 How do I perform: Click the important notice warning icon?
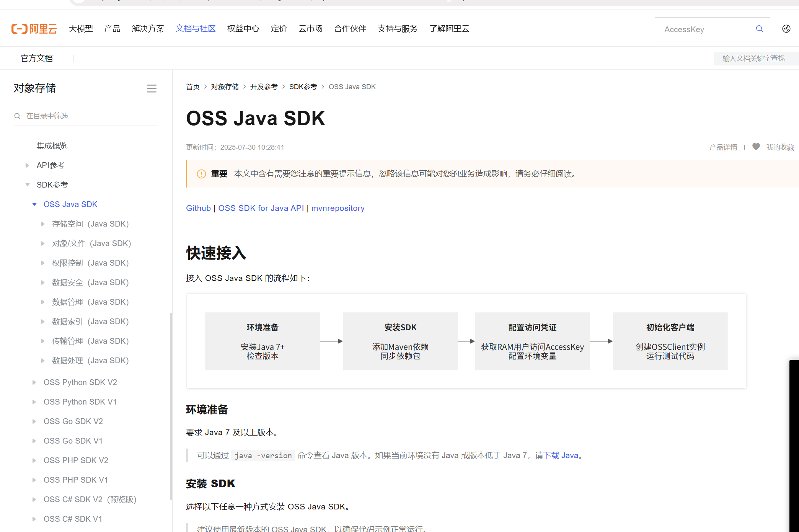[x=201, y=174]
